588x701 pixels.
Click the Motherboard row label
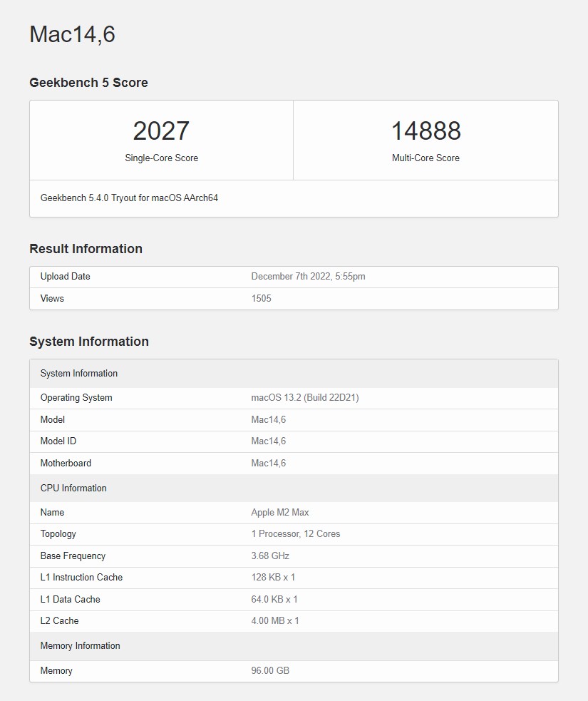point(66,464)
